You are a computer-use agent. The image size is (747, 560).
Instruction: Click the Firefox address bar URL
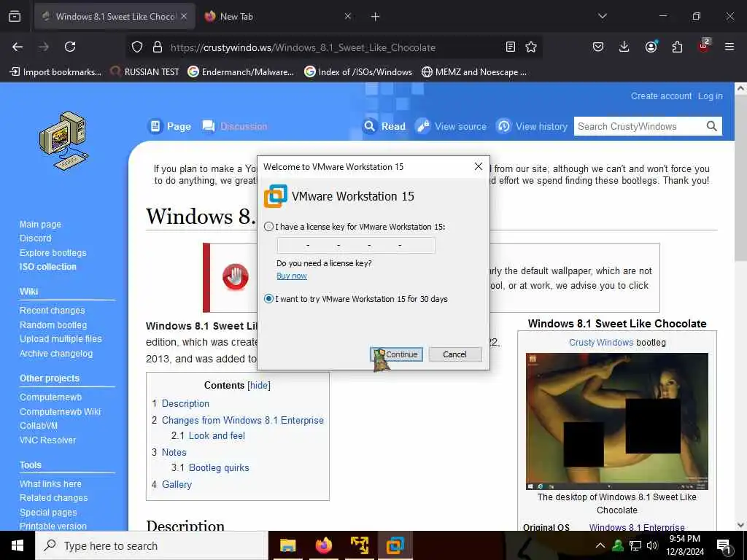(x=303, y=47)
